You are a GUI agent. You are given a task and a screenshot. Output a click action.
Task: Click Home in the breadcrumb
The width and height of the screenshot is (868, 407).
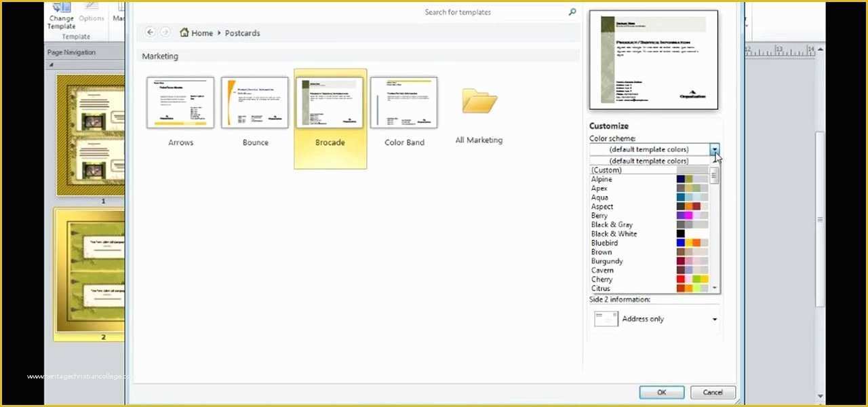(202, 33)
